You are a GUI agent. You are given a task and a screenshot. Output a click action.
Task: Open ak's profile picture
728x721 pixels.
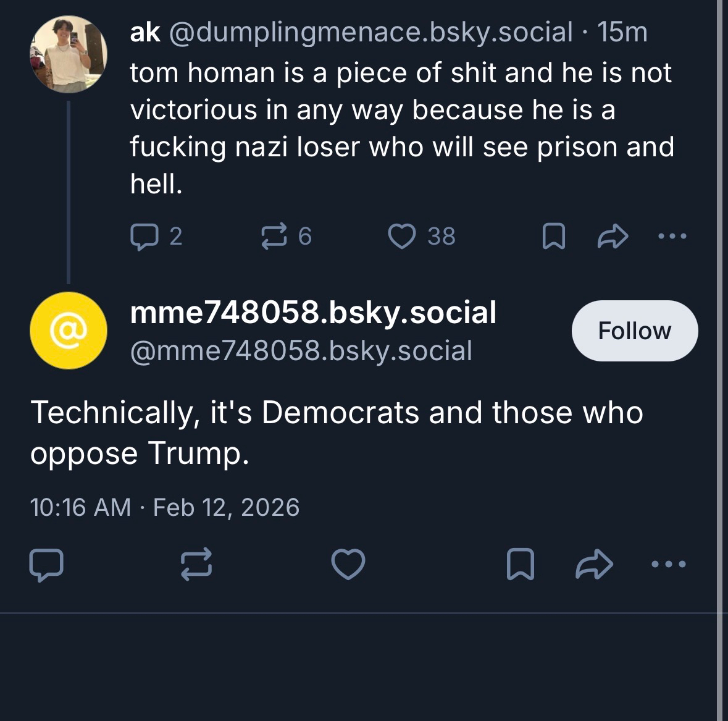pyautogui.click(x=69, y=54)
